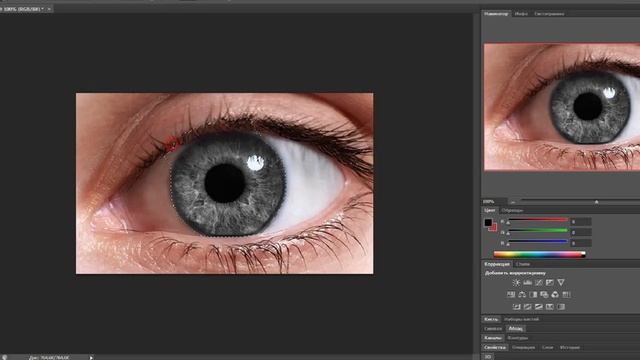The image size is (640, 360).
Task: Add a Photo Filter adjustment layer
Action: [x=544, y=295]
